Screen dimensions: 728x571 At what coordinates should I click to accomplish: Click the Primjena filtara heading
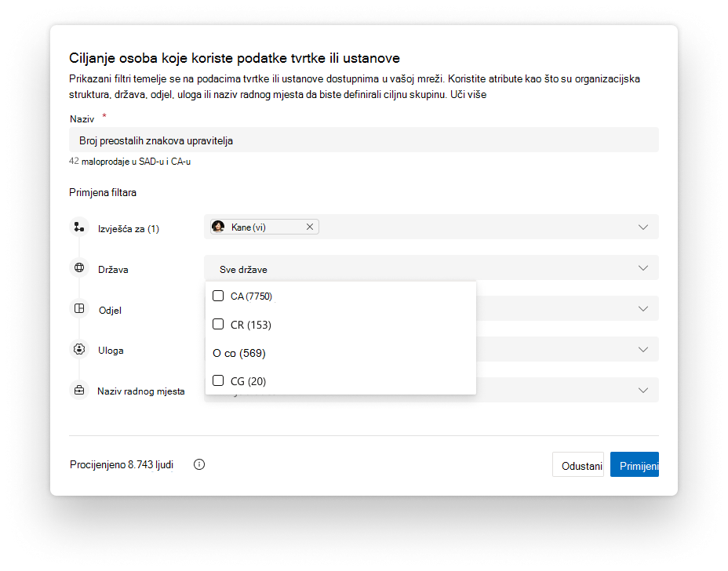point(103,193)
